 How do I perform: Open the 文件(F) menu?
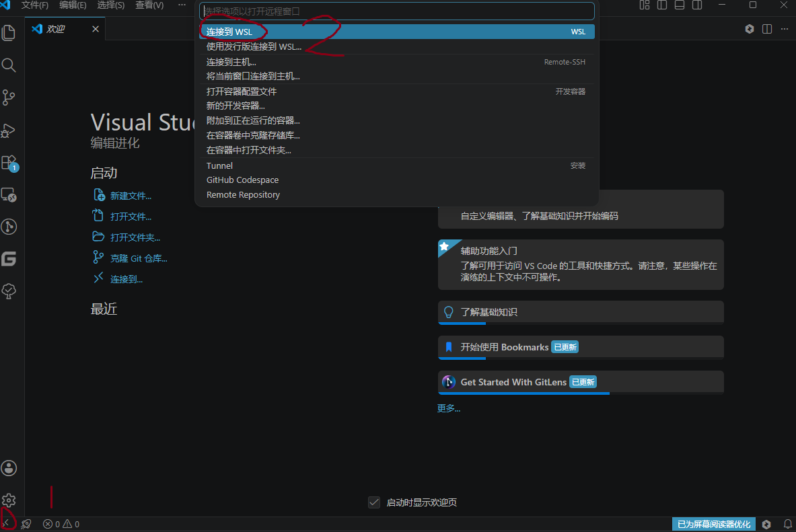(x=34, y=5)
